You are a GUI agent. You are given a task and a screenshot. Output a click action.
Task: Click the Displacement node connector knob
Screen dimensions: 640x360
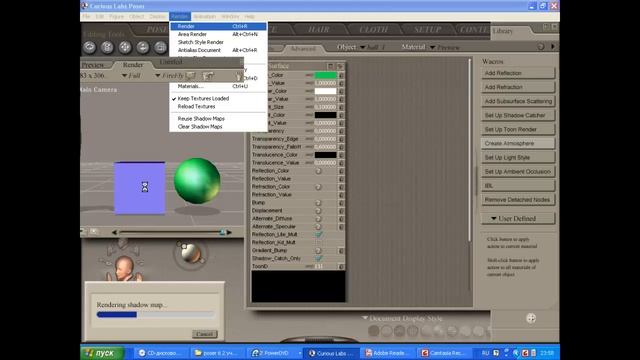(x=318, y=211)
